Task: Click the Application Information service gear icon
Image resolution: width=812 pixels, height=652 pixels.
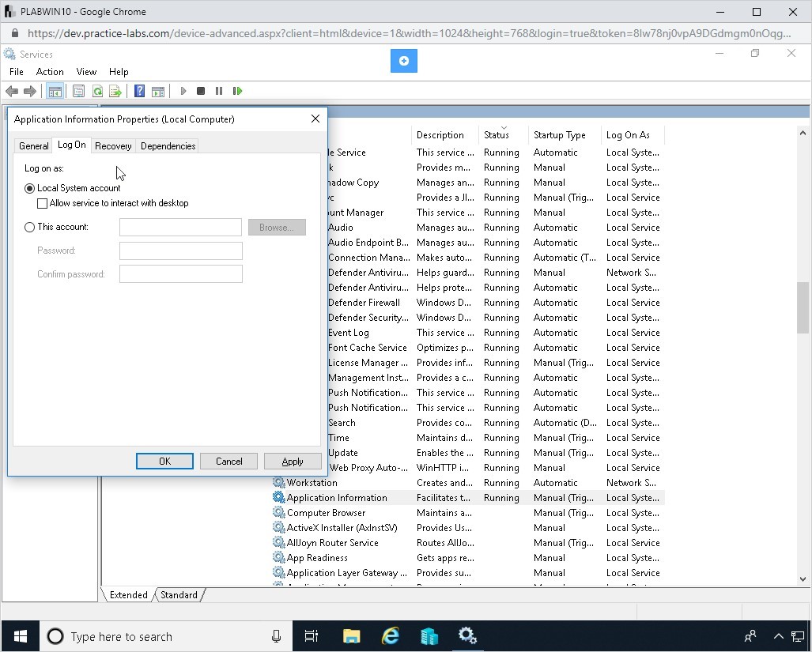Action: (x=278, y=497)
